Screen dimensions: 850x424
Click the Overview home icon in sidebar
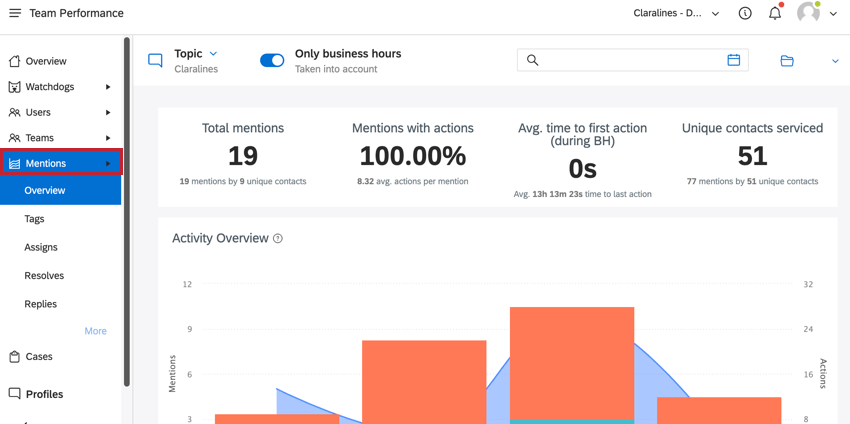[15, 61]
